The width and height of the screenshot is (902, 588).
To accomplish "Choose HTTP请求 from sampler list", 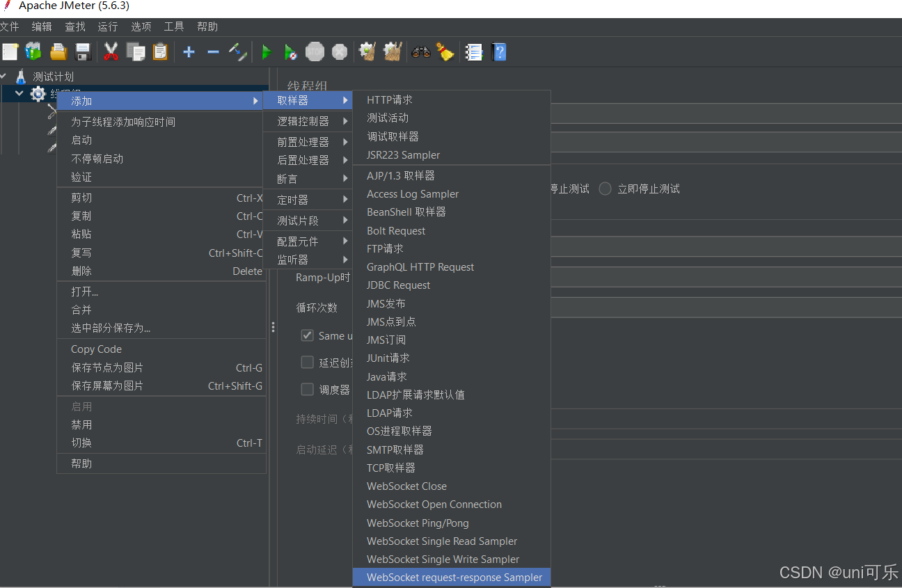I will pos(452,100).
